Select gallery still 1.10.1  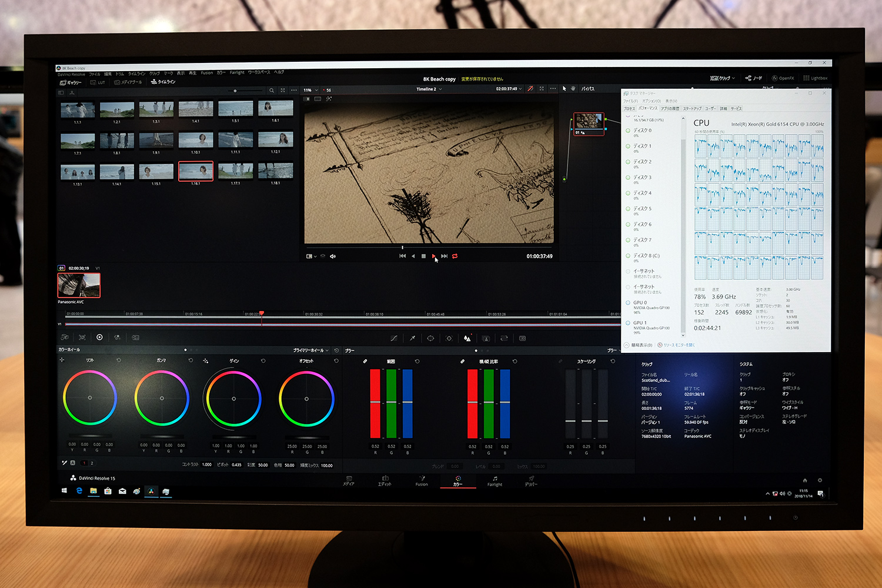tap(196, 141)
